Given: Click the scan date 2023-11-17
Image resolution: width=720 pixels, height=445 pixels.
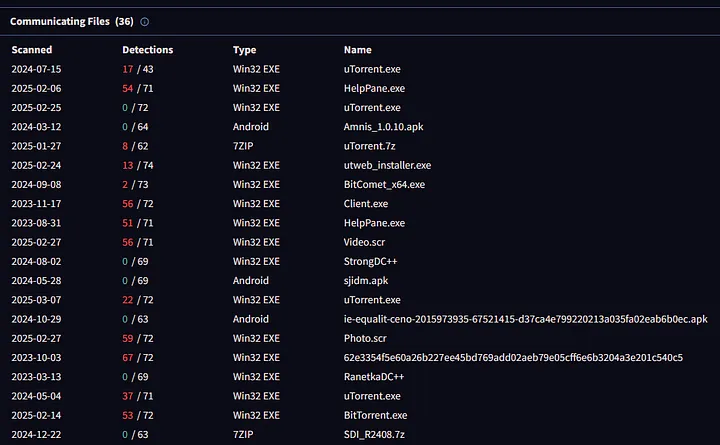Looking at the screenshot, I should click(36, 204).
